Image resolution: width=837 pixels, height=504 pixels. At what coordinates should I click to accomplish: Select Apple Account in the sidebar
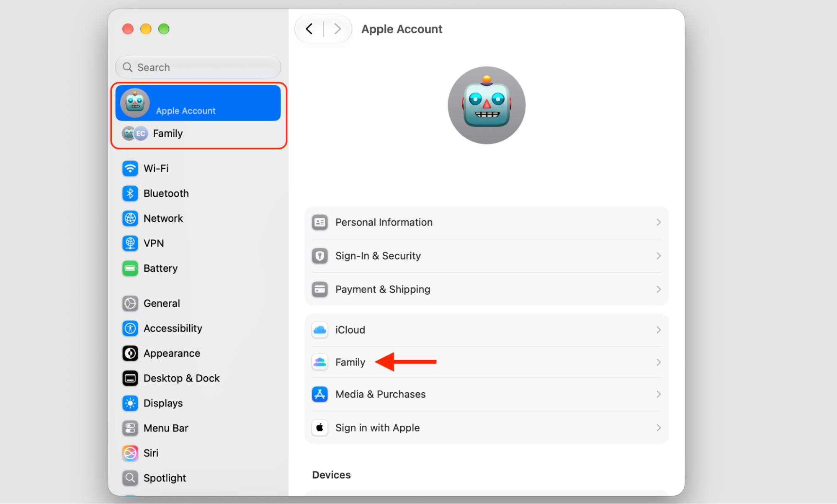[x=198, y=103]
